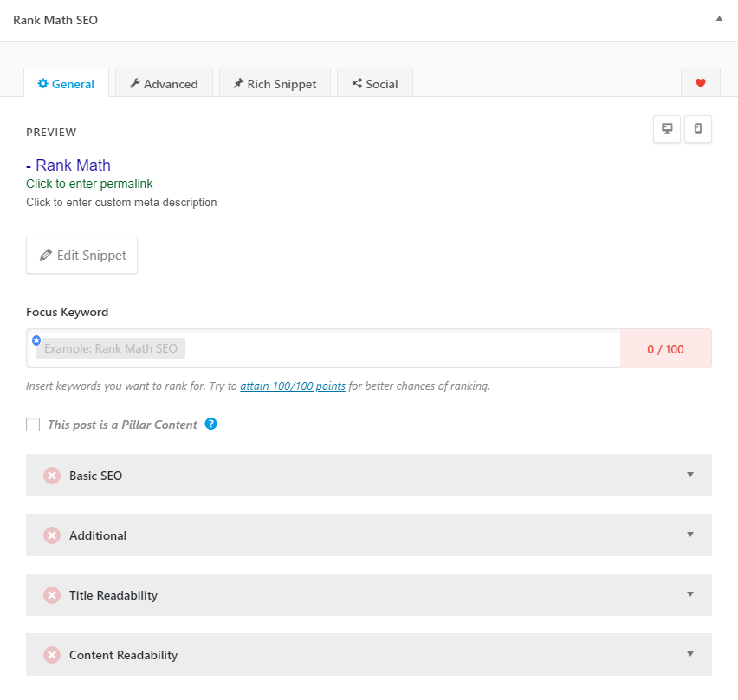Switch to the General tab

pyautogui.click(x=66, y=83)
